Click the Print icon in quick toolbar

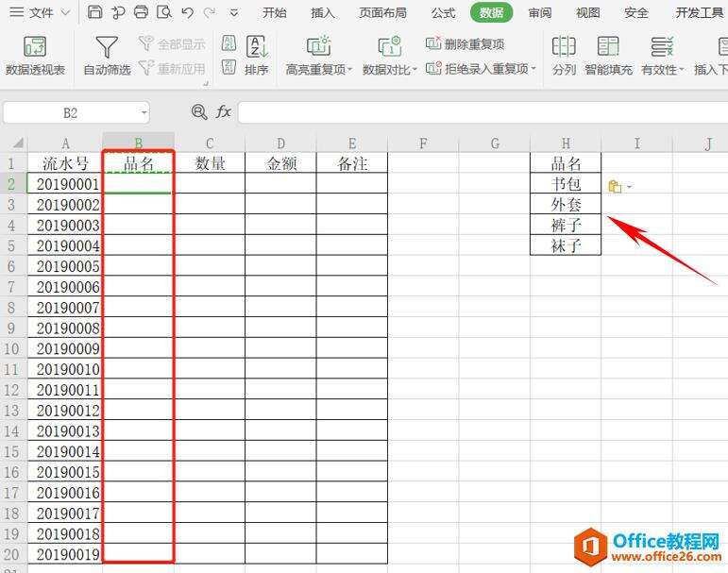tap(141, 12)
